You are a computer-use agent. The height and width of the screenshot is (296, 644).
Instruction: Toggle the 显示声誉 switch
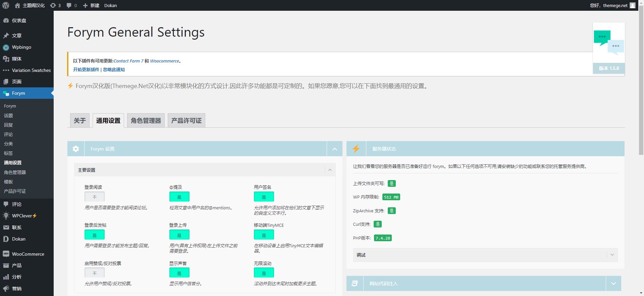pyautogui.click(x=179, y=273)
